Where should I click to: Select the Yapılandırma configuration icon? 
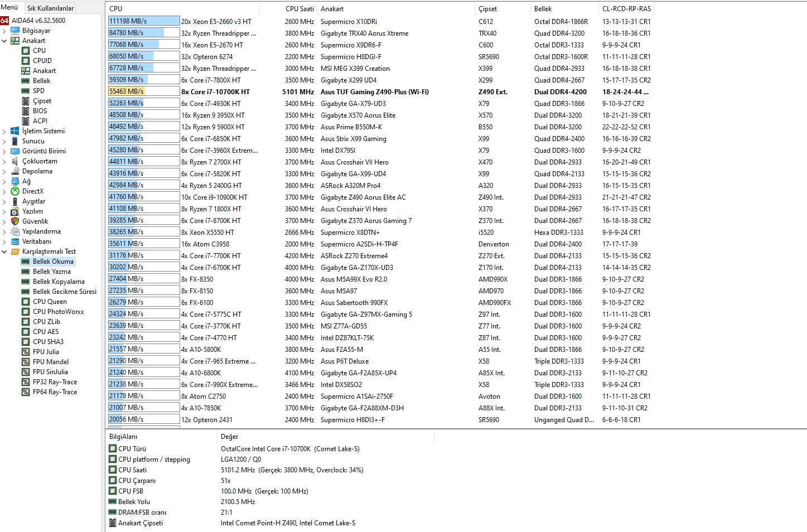pos(15,231)
